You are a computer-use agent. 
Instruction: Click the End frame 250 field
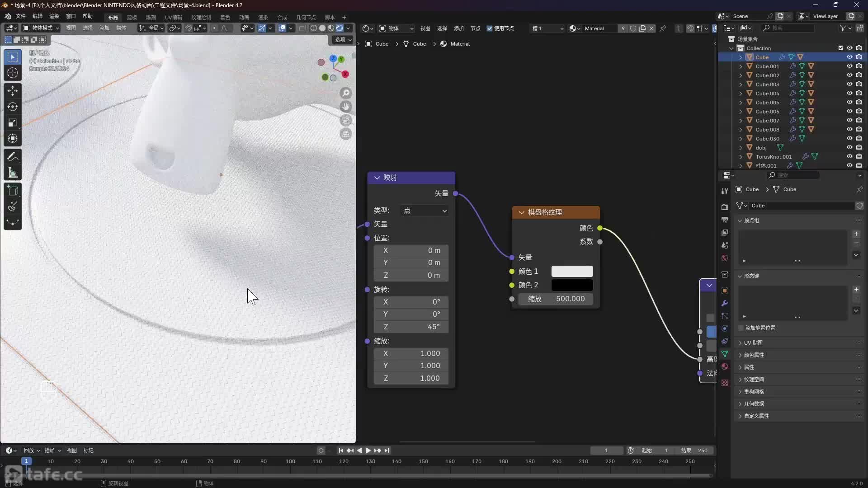click(x=695, y=450)
